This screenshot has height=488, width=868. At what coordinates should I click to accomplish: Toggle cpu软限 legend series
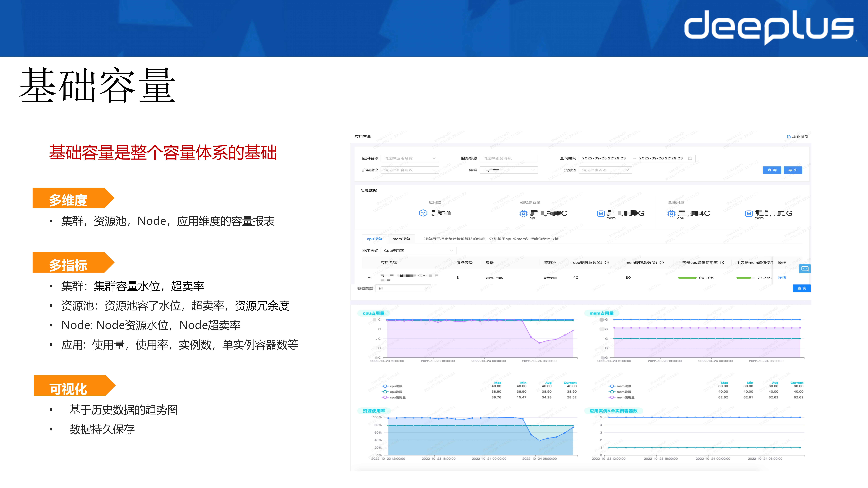click(x=392, y=392)
